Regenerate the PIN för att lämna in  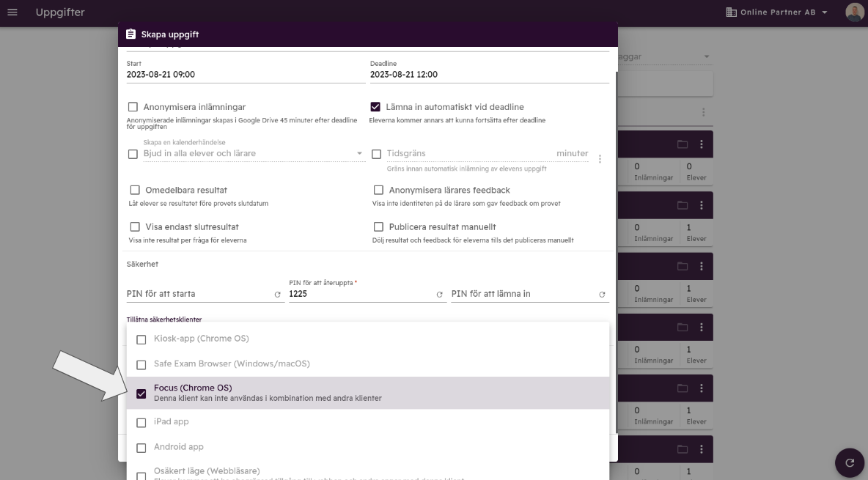(603, 295)
